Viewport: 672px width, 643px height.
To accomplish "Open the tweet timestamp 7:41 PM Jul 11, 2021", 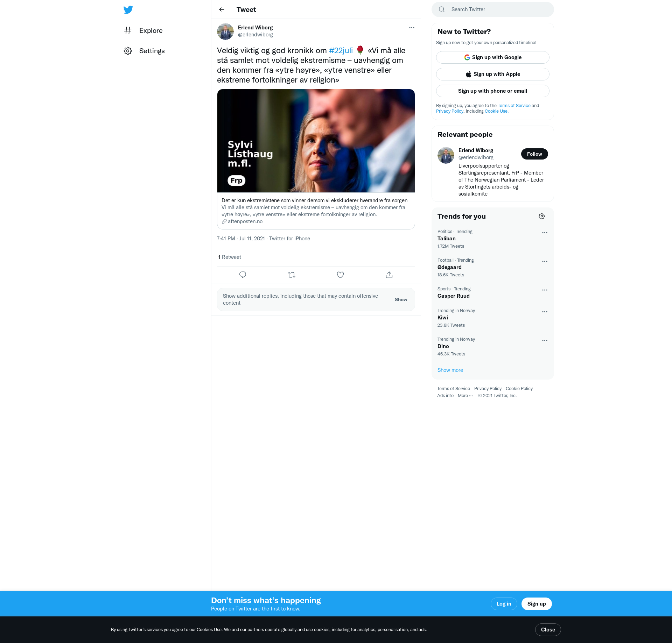I will (241, 239).
